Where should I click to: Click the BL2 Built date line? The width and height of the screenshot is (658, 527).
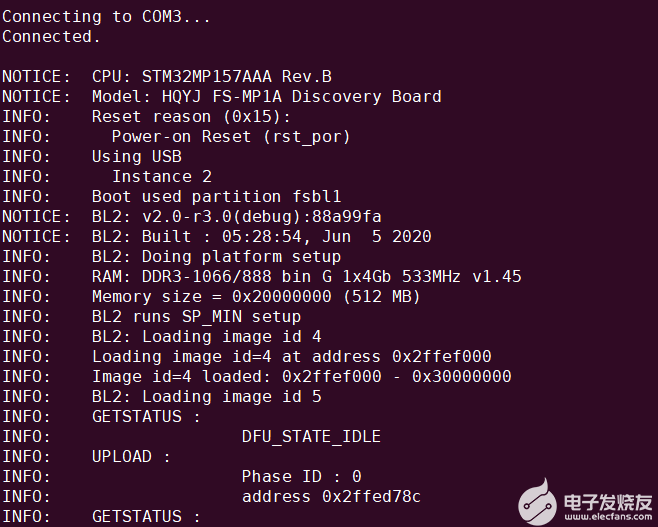(261, 236)
